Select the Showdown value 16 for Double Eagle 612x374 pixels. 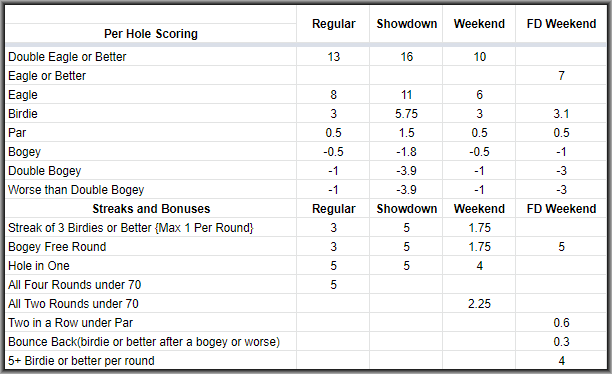coord(406,57)
